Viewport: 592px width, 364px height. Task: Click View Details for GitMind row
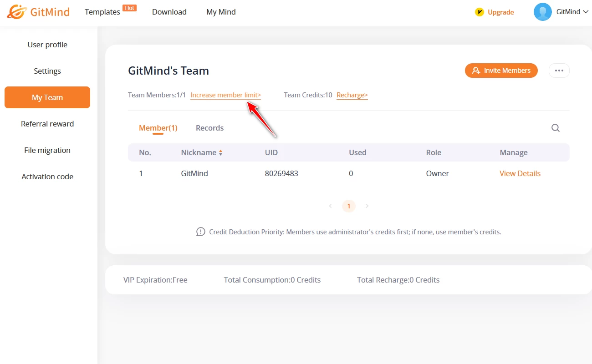[x=520, y=173]
